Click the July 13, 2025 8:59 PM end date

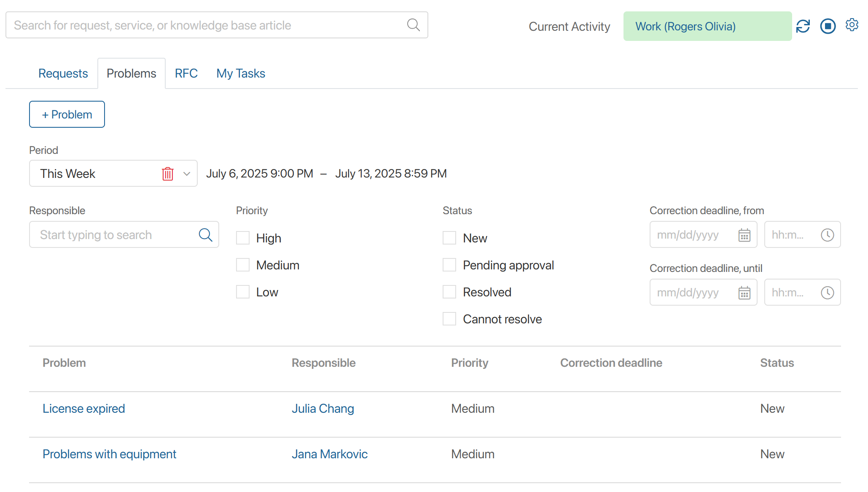click(390, 174)
